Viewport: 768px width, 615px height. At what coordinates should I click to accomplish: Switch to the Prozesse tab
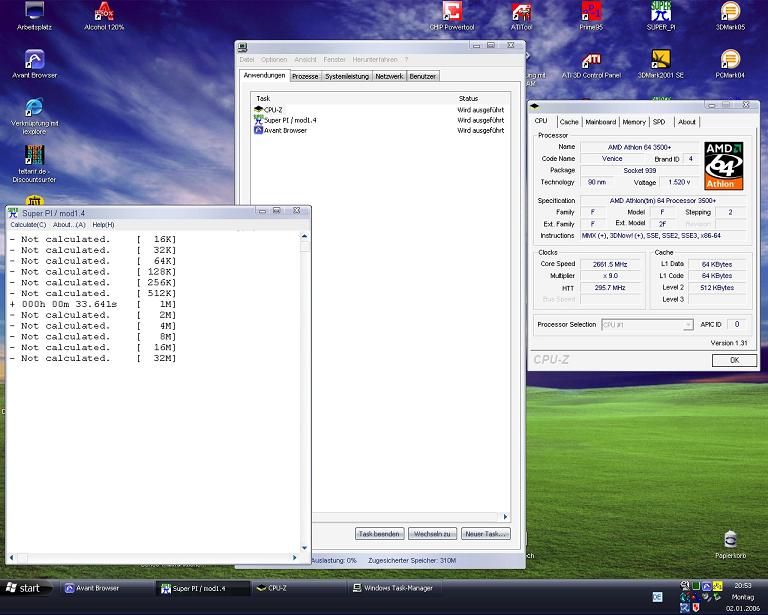point(305,76)
